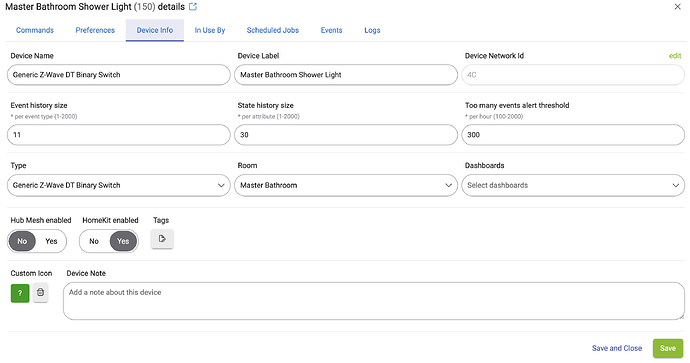The height and width of the screenshot is (363, 690).
Task: Open the Room dropdown
Action: tap(346, 185)
